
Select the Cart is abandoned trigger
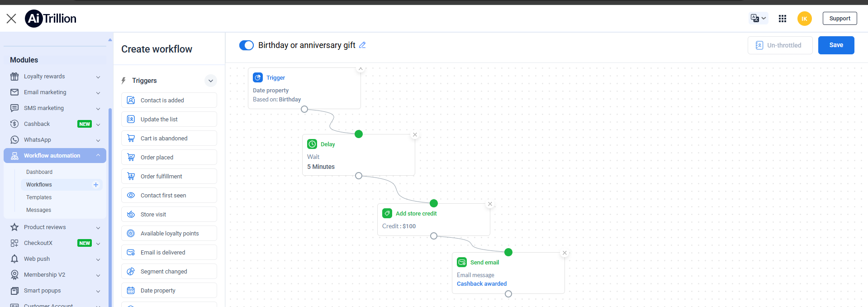[169, 138]
